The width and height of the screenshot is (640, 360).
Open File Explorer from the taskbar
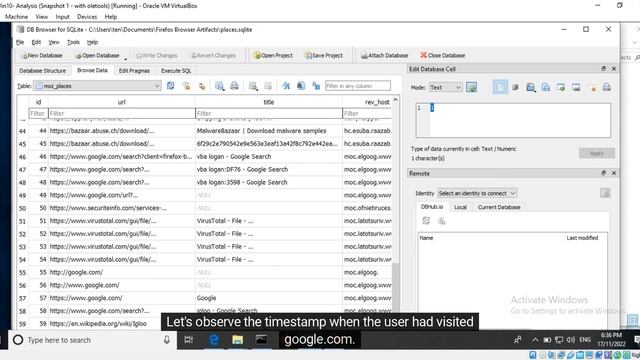click(x=238, y=340)
